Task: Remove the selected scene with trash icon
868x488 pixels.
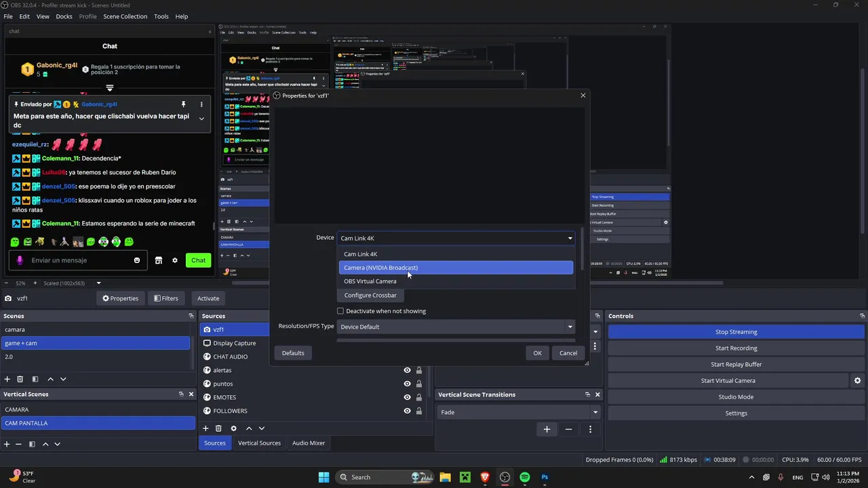Action: coord(20,379)
